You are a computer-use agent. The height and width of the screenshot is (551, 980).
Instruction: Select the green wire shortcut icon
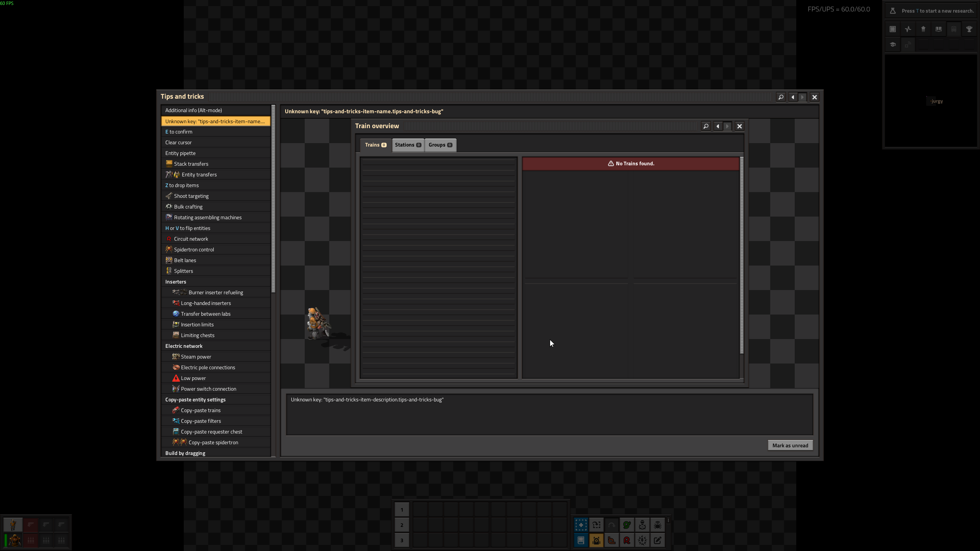click(x=627, y=525)
